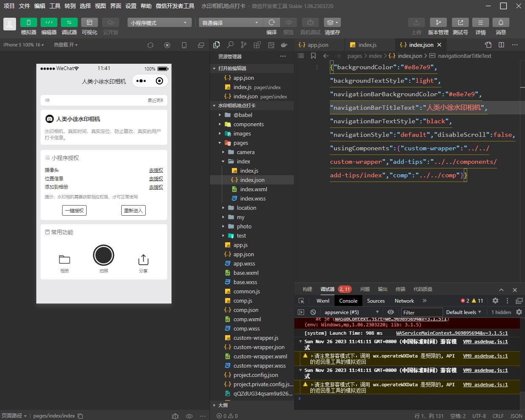The width and height of the screenshot is (525, 420).
Task: Open the search panel in sidebar
Action: pyautogui.click(x=230, y=45)
